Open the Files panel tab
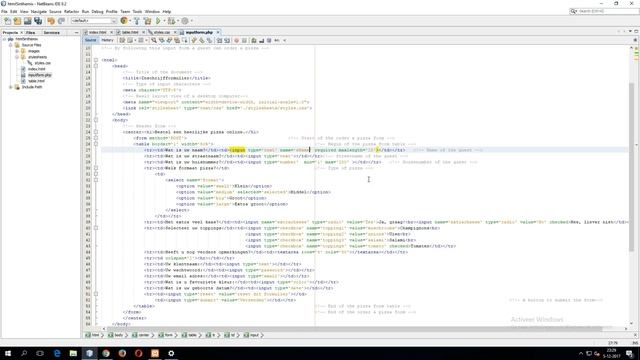This screenshot has height=360, width=640. click(30, 32)
